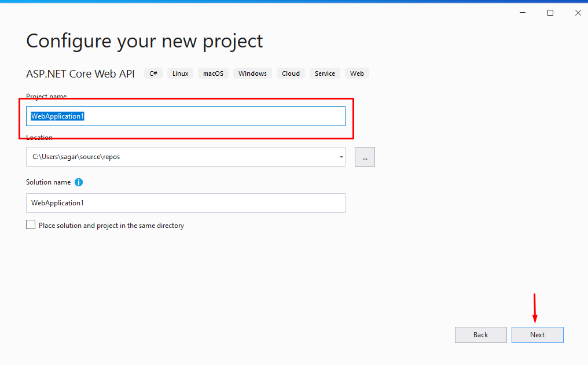588x365 pixels.
Task: Click the Configure your new project title
Action: click(144, 40)
